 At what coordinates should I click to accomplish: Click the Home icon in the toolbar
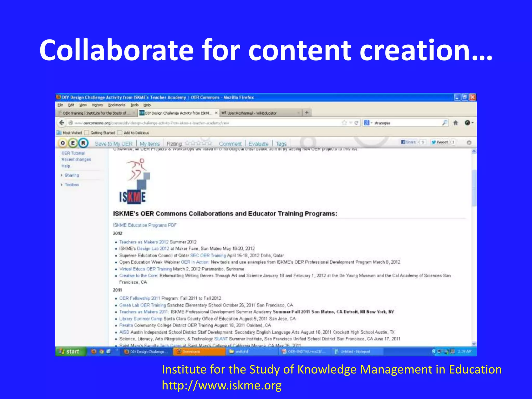point(456,123)
